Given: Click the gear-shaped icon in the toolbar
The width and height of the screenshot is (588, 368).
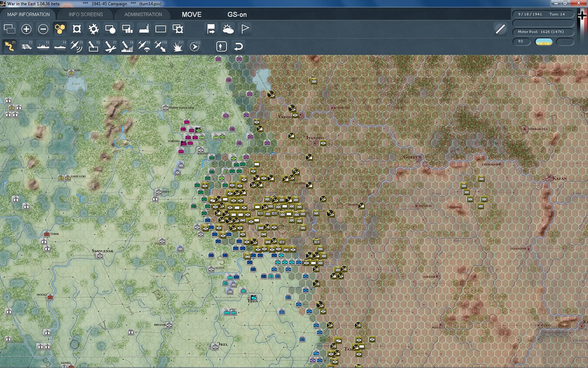Looking at the screenshot, I should 93,29.
